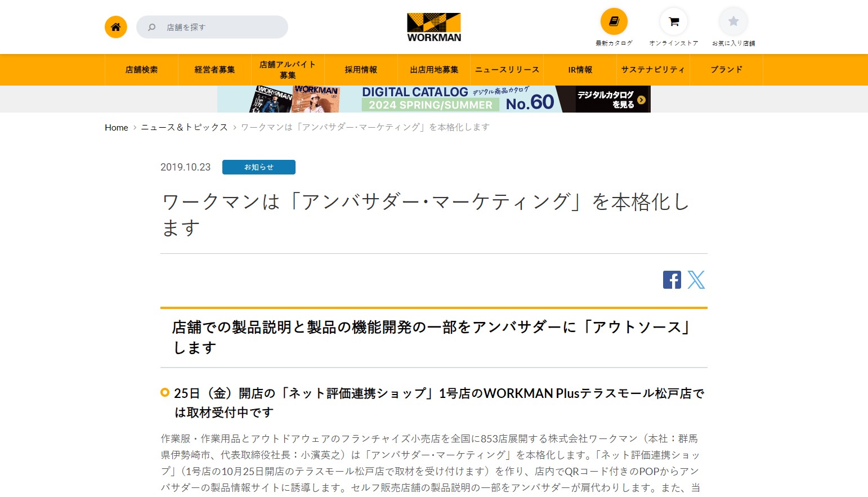Open the 出店用地募集 menu item
This screenshot has height=497, width=868.
(434, 70)
